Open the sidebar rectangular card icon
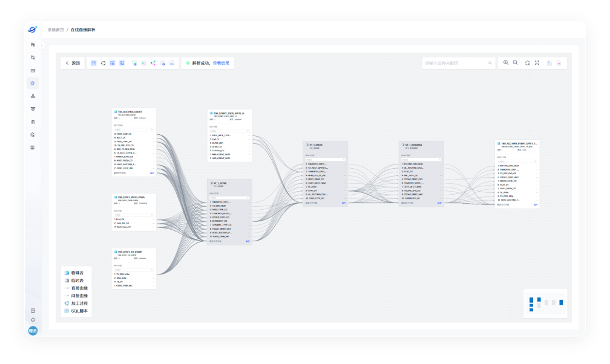This screenshot has height=364, width=610. [33, 70]
